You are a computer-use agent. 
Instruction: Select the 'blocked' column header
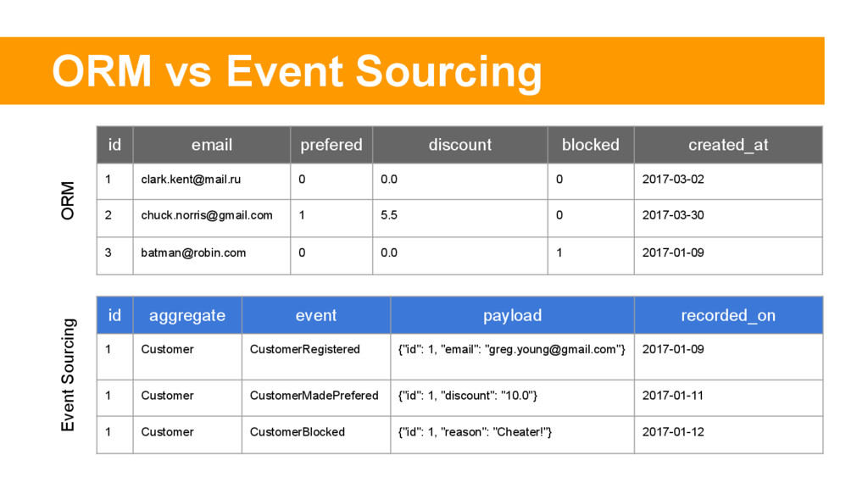tap(591, 145)
